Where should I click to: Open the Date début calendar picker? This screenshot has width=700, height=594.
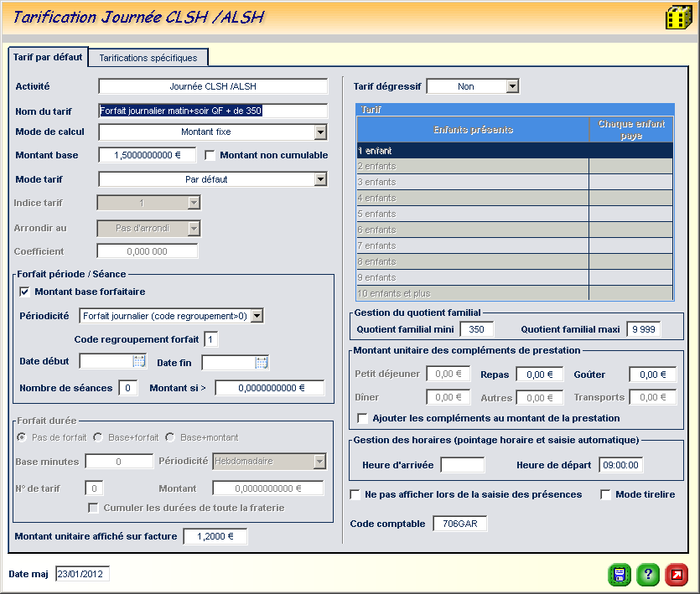click(140, 362)
